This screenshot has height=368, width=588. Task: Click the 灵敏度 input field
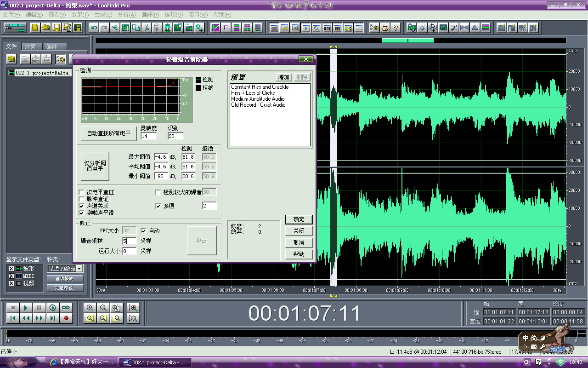(x=148, y=137)
